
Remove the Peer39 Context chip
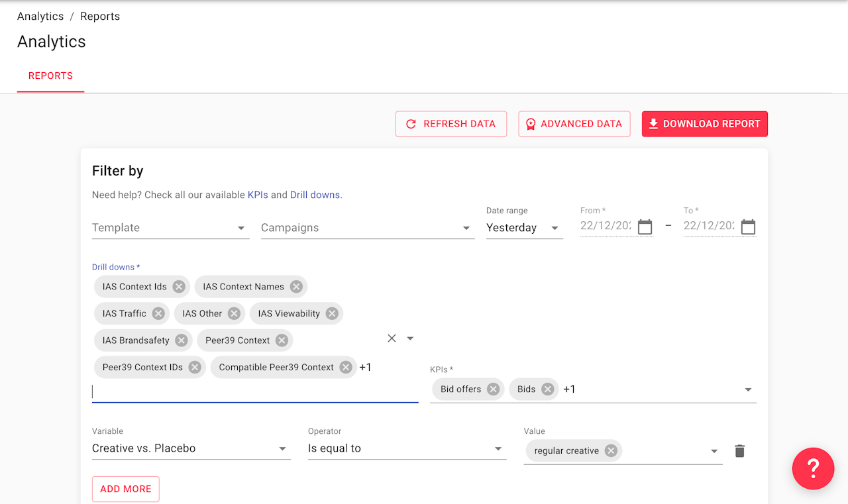[x=282, y=340]
